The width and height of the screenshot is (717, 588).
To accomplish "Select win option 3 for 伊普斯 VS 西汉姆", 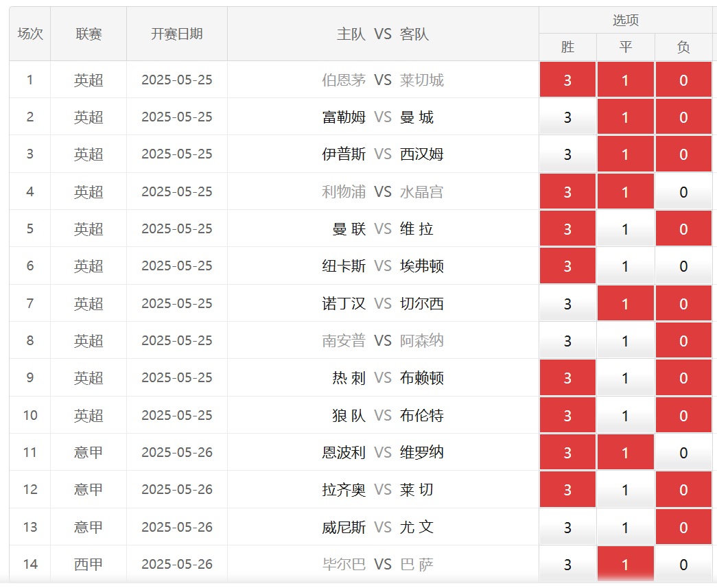I will pyautogui.click(x=567, y=154).
